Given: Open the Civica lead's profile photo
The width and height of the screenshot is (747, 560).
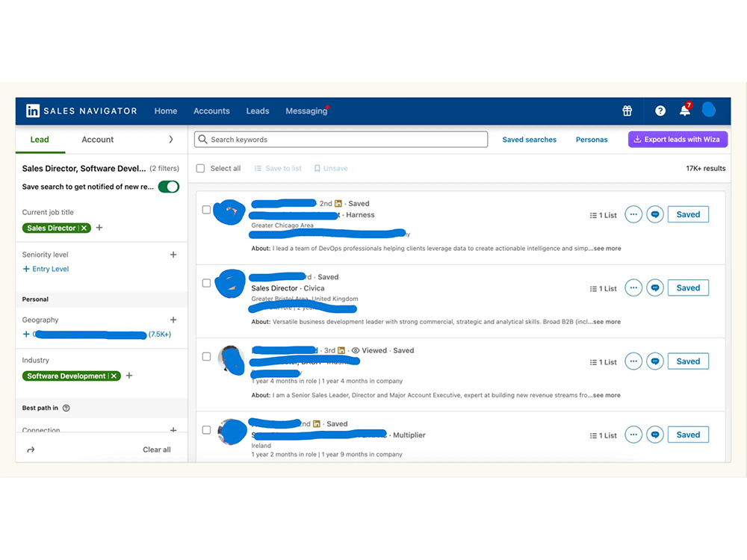Looking at the screenshot, I should (x=231, y=284).
